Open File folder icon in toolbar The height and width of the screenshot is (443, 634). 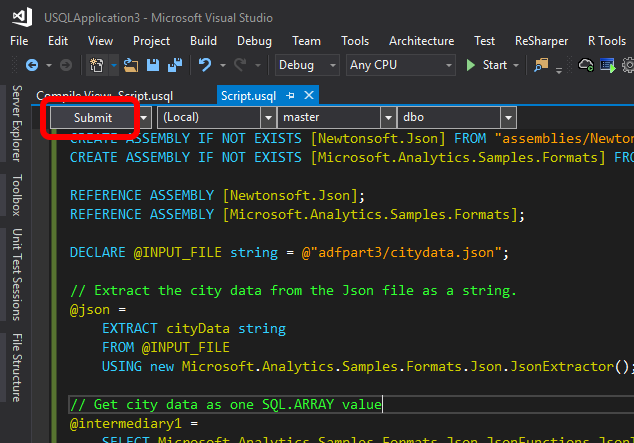[131, 65]
